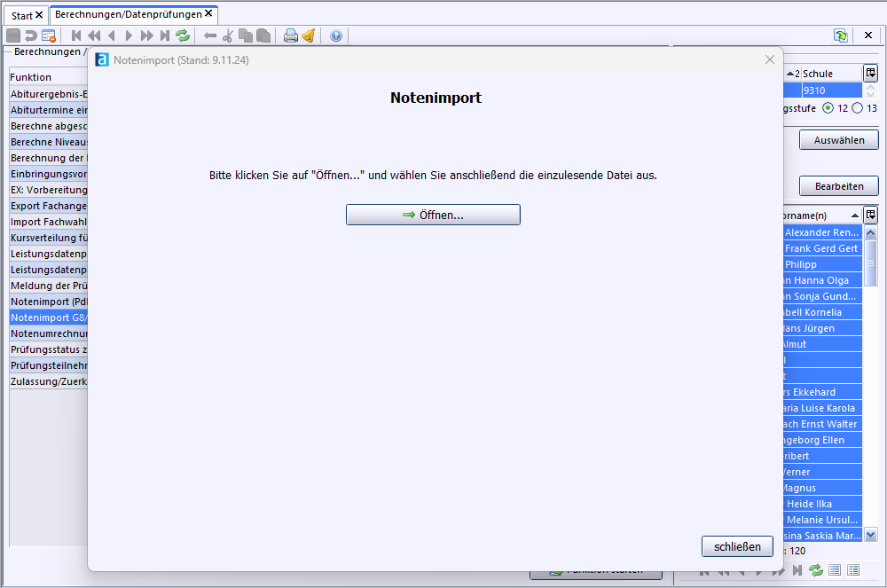Select the Notenimport G8 function row

pos(49,318)
